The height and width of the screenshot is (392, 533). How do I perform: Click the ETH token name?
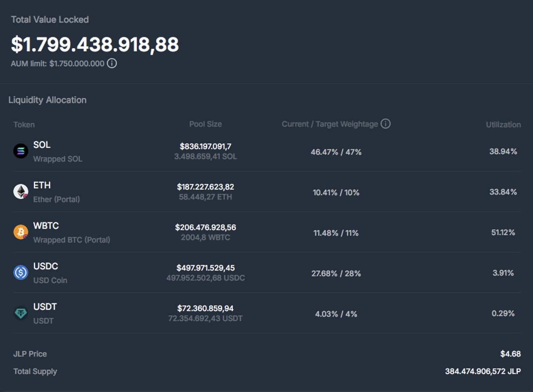(x=42, y=185)
